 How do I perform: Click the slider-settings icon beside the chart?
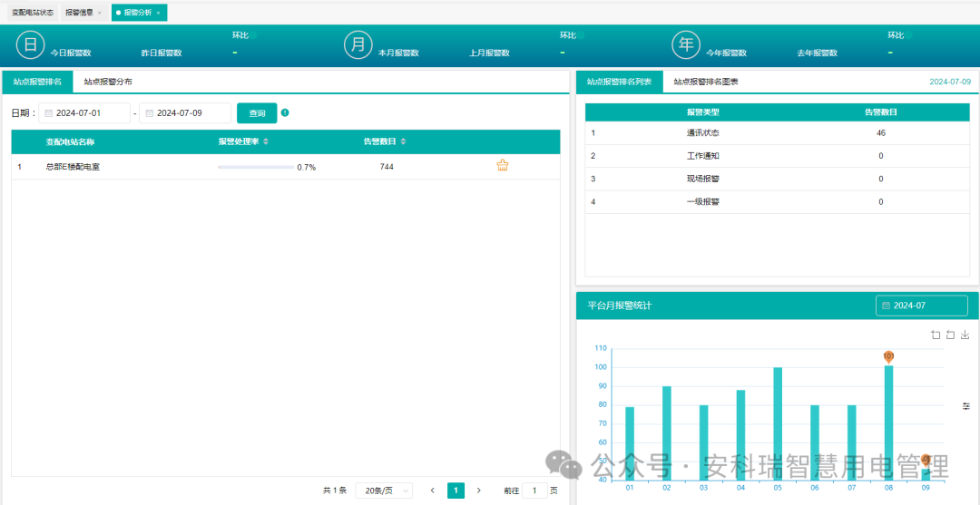966,406
